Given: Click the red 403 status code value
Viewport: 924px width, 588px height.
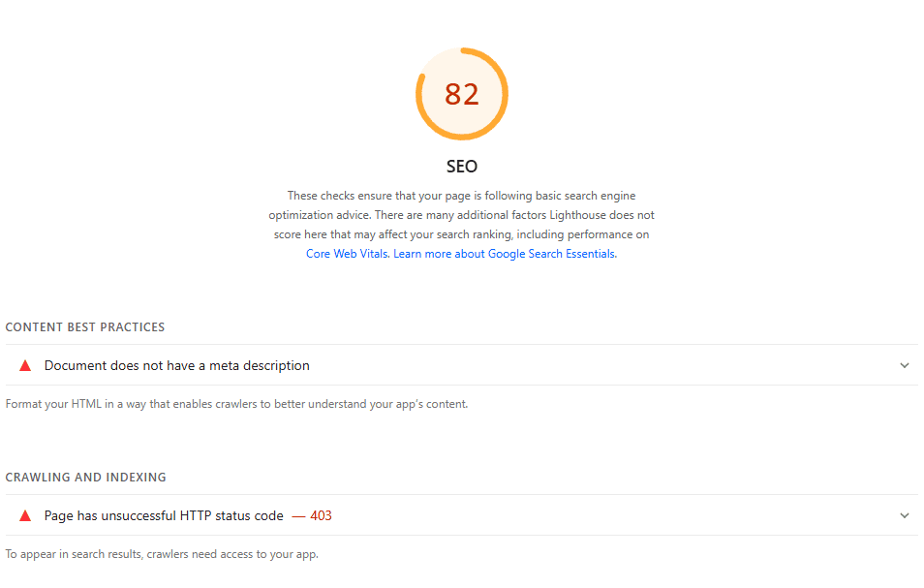Looking at the screenshot, I should [x=321, y=515].
